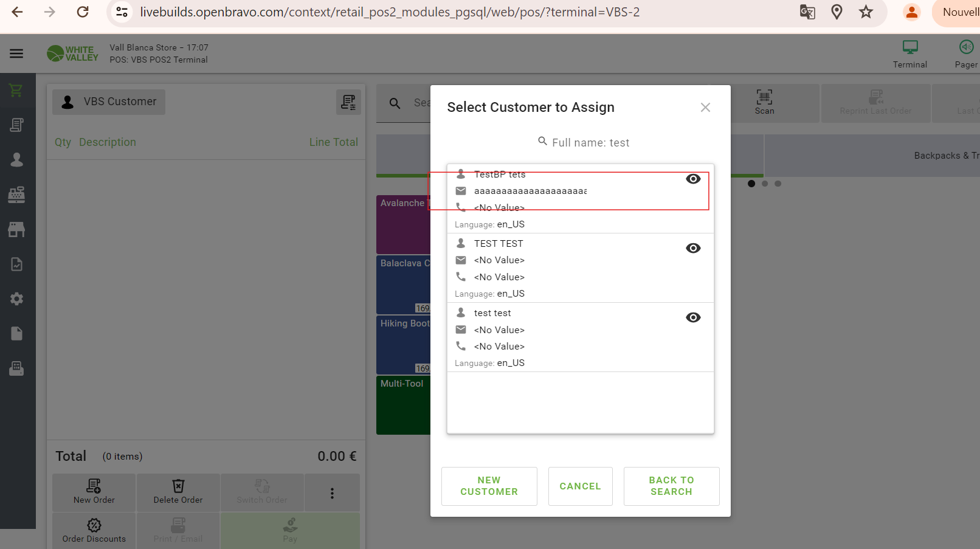Image resolution: width=980 pixels, height=549 pixels.
Task: Click the receipt list icon beside VBS Customer
Action: tap(348, 102)
